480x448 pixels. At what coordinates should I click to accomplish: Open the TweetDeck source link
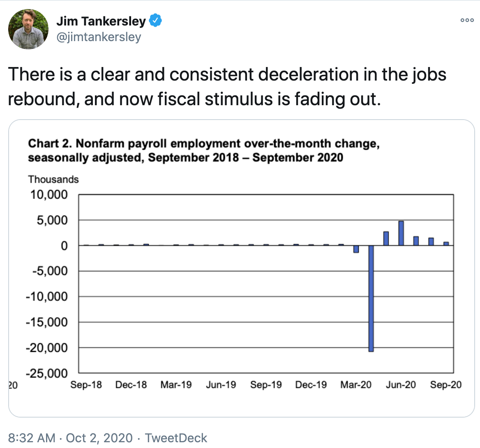pos(176,438)
